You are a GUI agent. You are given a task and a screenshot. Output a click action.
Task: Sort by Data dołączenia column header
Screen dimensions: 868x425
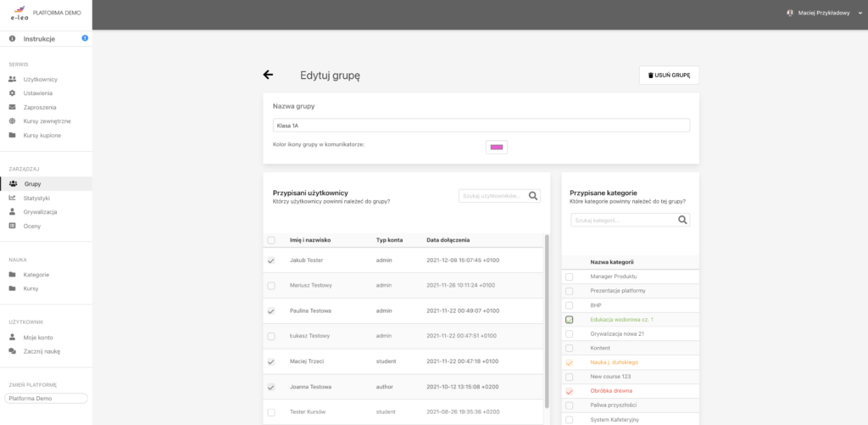click(x=448, y=240)
